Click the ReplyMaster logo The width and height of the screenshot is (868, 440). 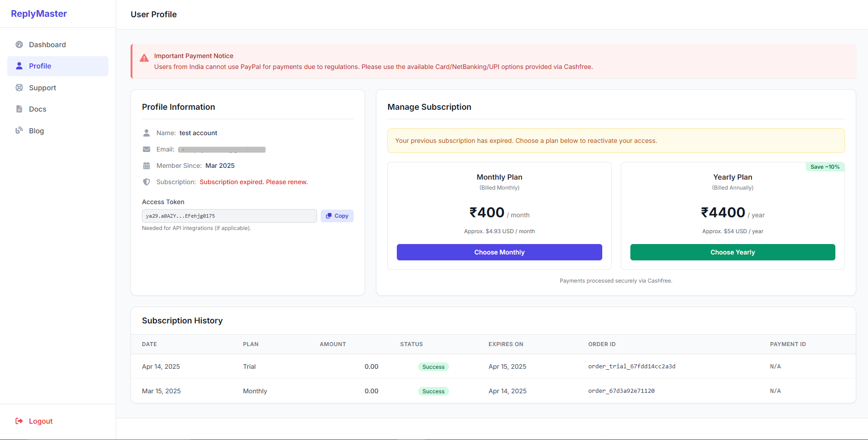click(39, 14)
